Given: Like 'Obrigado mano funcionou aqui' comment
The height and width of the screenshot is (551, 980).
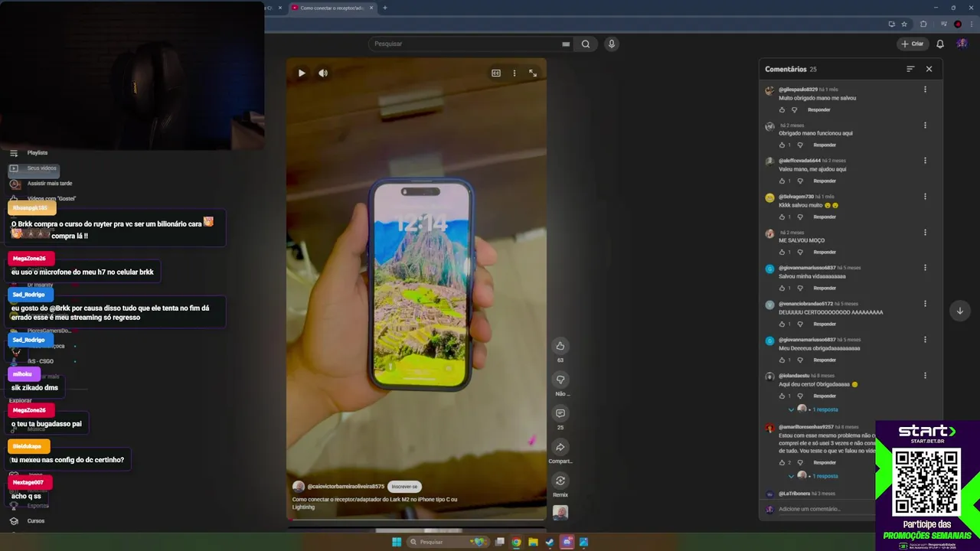Looking at the screenshot, I should (x=782, y=145).
